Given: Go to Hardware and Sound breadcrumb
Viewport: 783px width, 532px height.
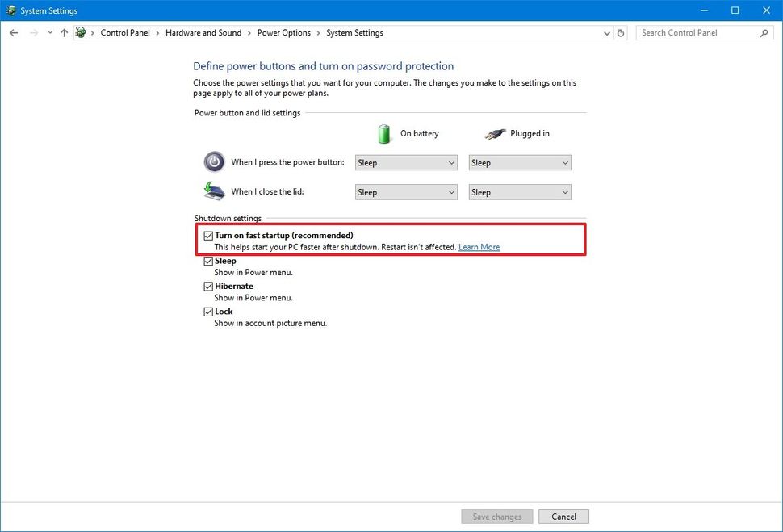Looking at the screenshot, I should point(203,32).
